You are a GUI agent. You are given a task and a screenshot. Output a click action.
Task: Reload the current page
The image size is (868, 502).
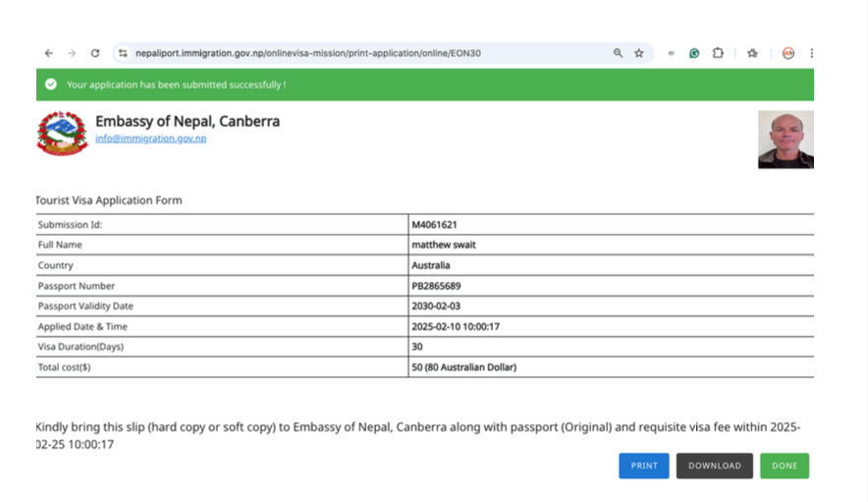point(95,53)
